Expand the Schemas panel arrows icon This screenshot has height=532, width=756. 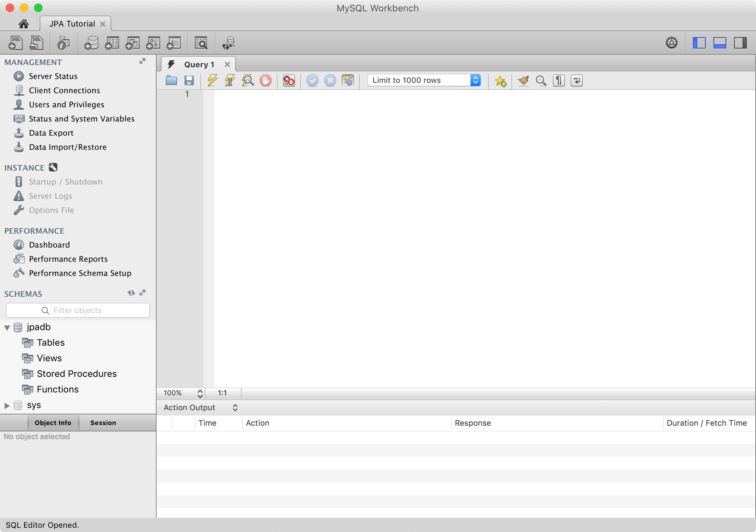tap(142, 293)
